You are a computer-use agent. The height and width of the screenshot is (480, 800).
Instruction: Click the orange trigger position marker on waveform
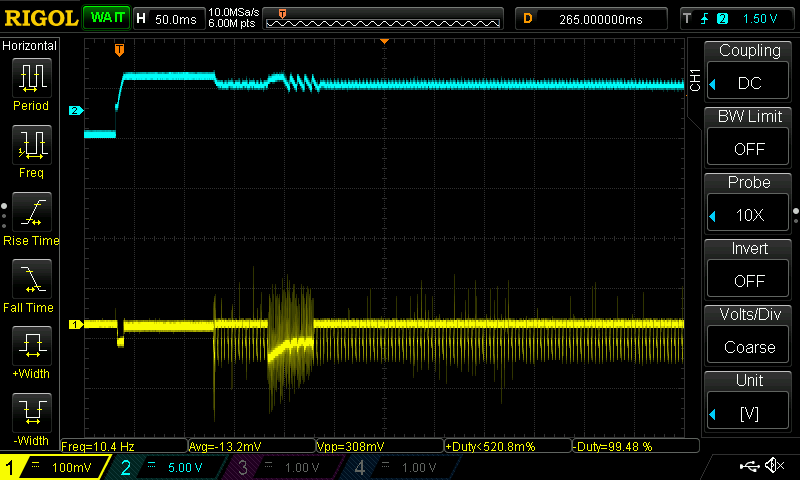(x=119, y=49)
